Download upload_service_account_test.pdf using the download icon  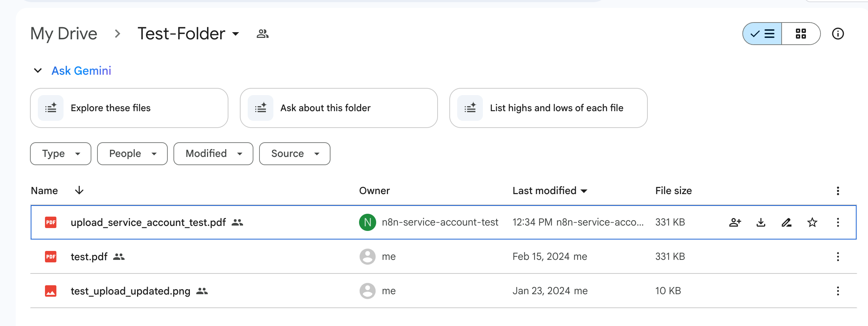(761, 222)
